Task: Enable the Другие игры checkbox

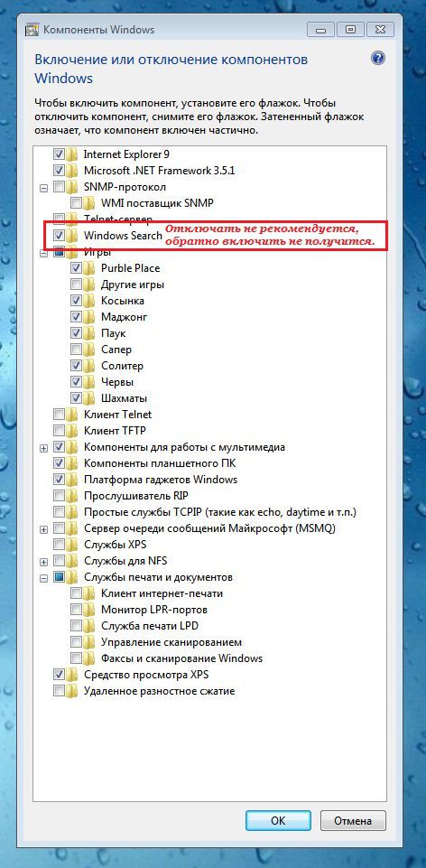Action: click(x=77, y=285)
